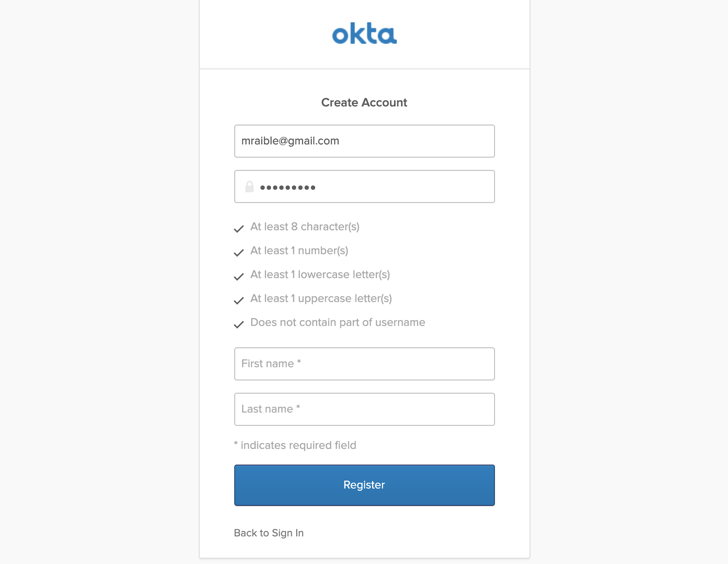Click checkmark beside 'Does not contain part of username'

point(239,325)
